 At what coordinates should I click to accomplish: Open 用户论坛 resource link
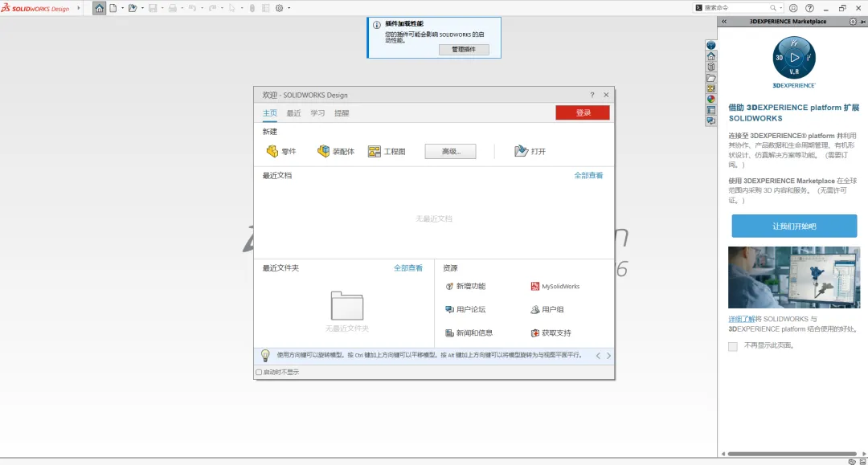465,309
